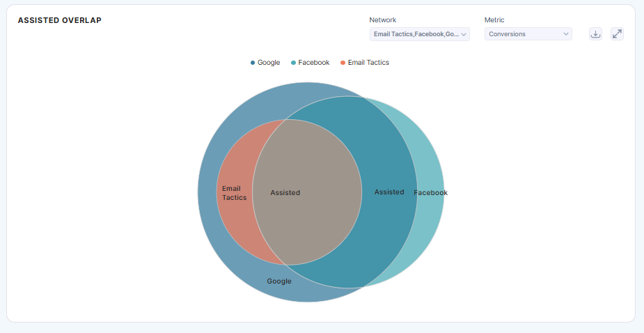
Task: Click the dark blue Google legend dot
Action: click(253, 63)
